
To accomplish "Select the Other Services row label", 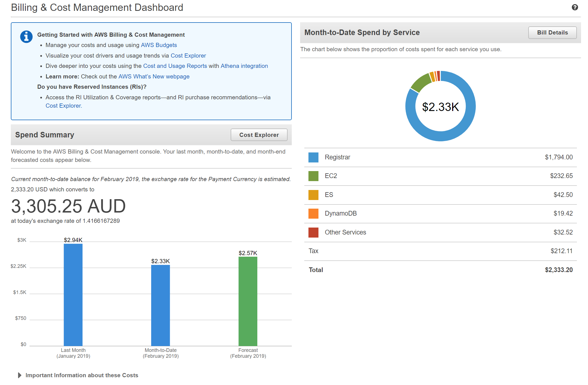I will pos(345,233).
